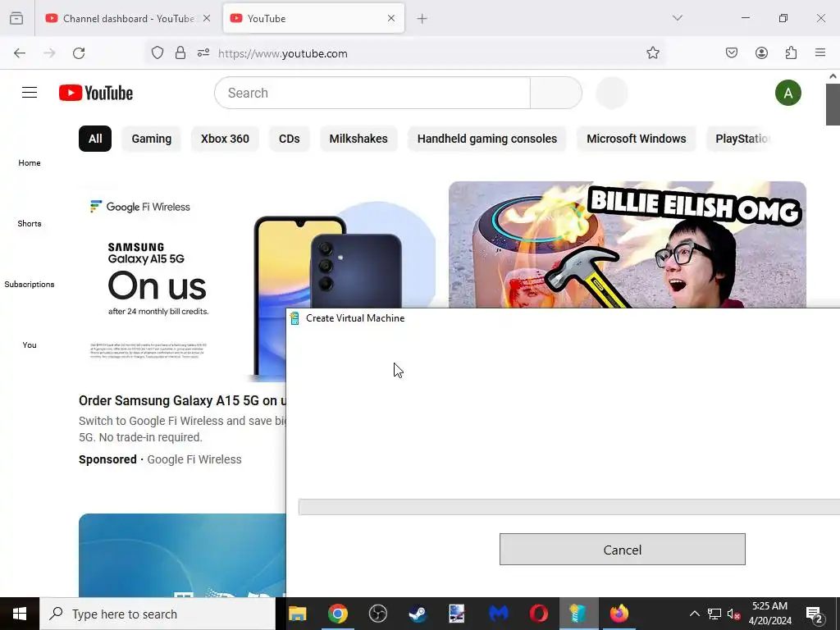Viewport: 840px width, 630px height.
Task: Open YouTube guide hamburger menu
Action: tap(30, 93)
